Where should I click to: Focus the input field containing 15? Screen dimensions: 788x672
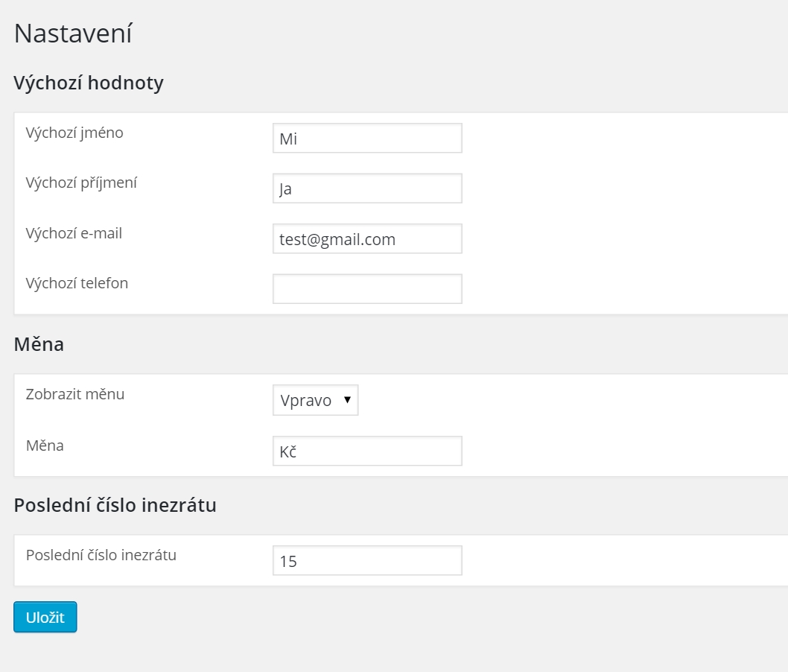pyautogui.click(x=367, y=561)
